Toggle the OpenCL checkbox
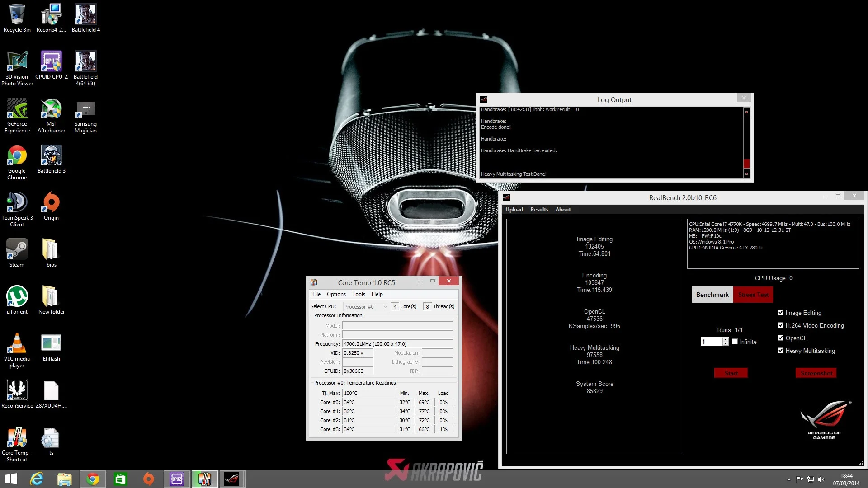Image resolution: width=868 pixels, height=488 pixels. (780, 338)
